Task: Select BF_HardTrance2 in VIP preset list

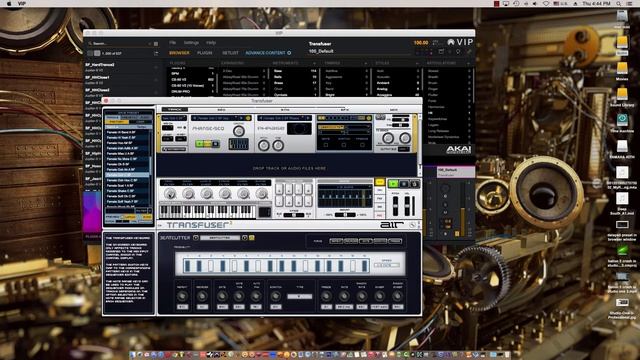Action: [x=100, y=64]
